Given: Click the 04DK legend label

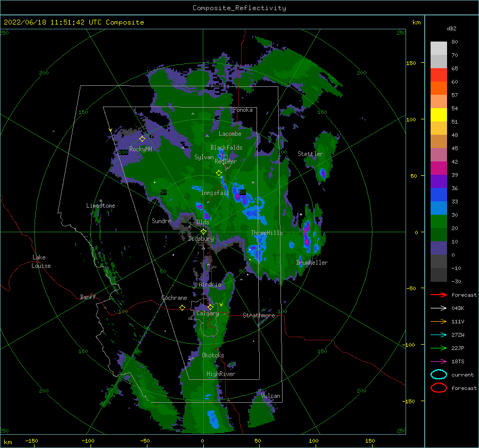Looking at the screenshot, I should pos(458,308).
